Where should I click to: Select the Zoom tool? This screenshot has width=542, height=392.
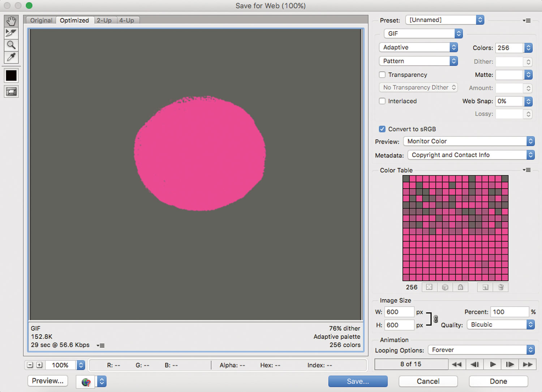(11, 45)
